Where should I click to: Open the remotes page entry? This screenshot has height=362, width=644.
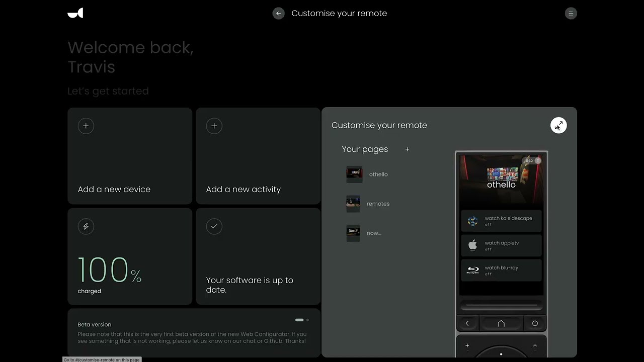378,204
